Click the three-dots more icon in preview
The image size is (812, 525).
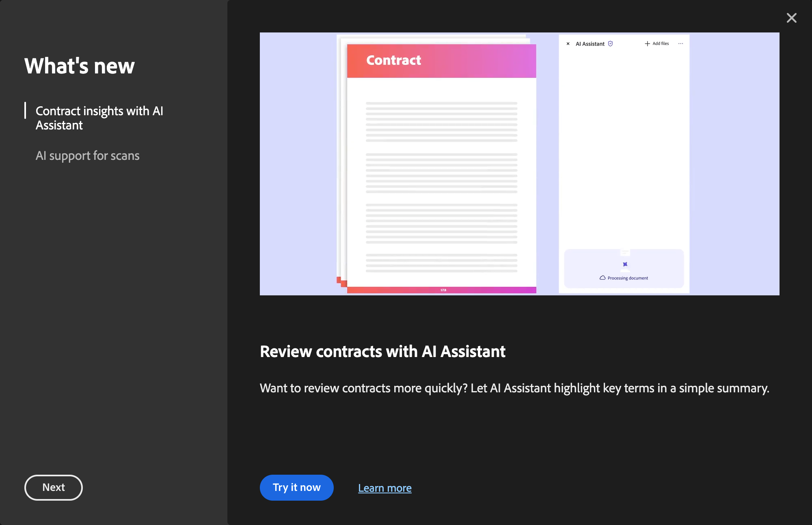(681, 44)
